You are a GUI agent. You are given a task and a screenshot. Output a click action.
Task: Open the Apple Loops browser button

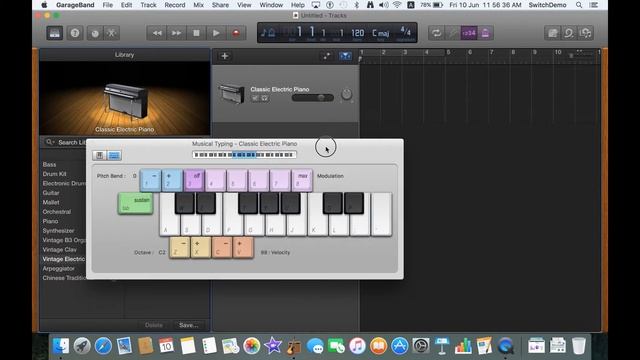tap(569, 33)
